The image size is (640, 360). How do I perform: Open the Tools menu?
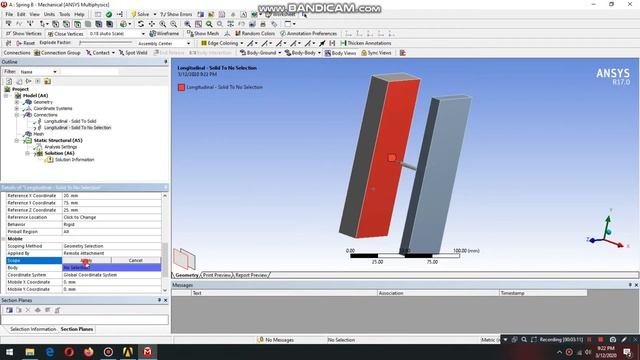(64, 14)
